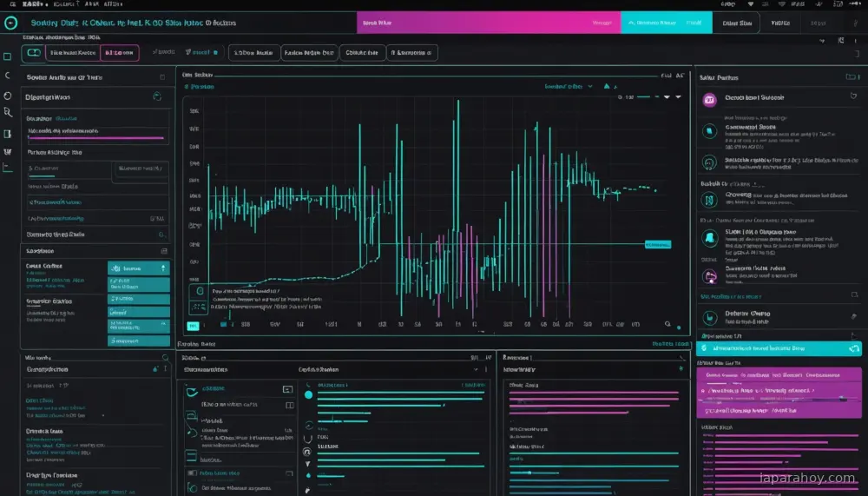868x496 pixels.
Task: Click the cyan banner segment in the header
Action: click(x=666, y=23)
